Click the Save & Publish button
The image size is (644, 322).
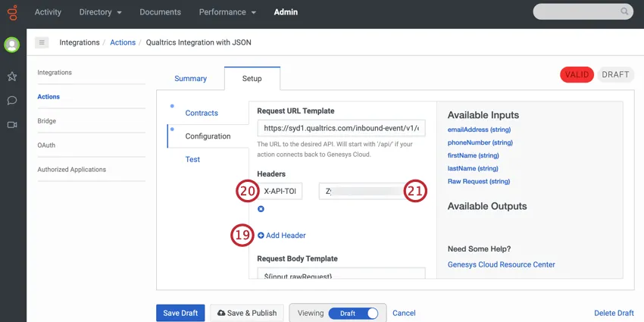pyautogui.click(x=246, y=313)
